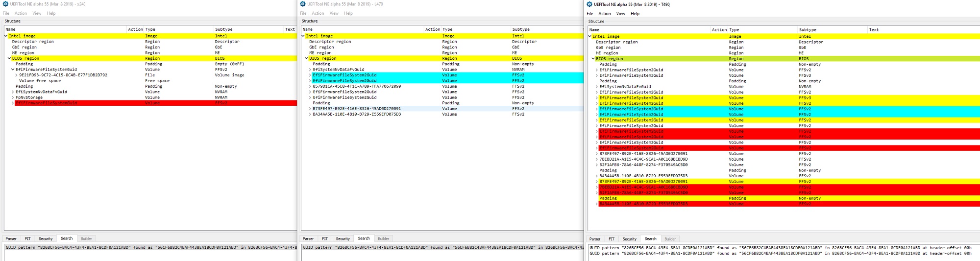Open the Action menu in the T490 window
Image resolution: width=980 pixels, height=261 pixels.
605,14
